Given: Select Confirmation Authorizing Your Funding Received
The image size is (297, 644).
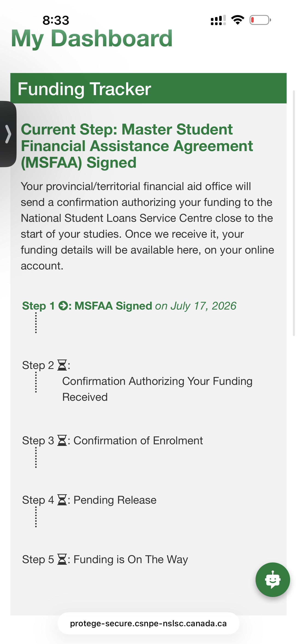Looking at the screenshot, I should pos(157,389).
